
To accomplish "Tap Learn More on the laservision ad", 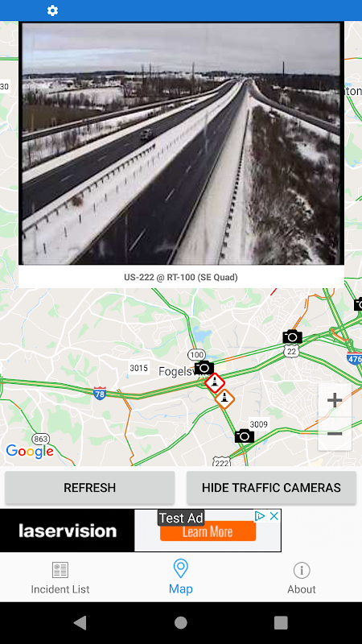I will pyautogui.click(x=208, y=532).
